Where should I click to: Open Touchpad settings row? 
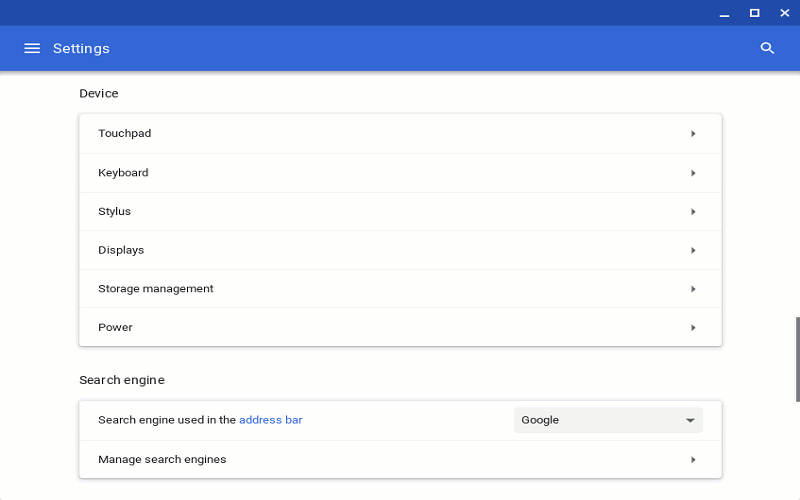point(125,133)
